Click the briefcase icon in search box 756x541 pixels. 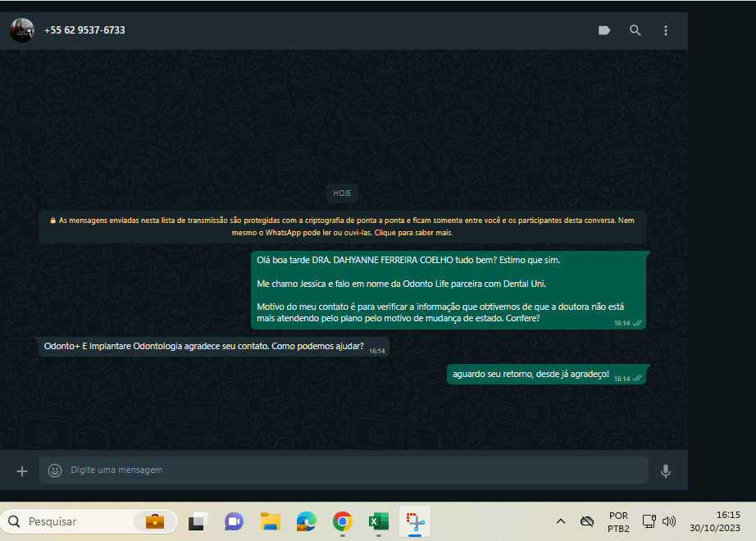[155, 521]
